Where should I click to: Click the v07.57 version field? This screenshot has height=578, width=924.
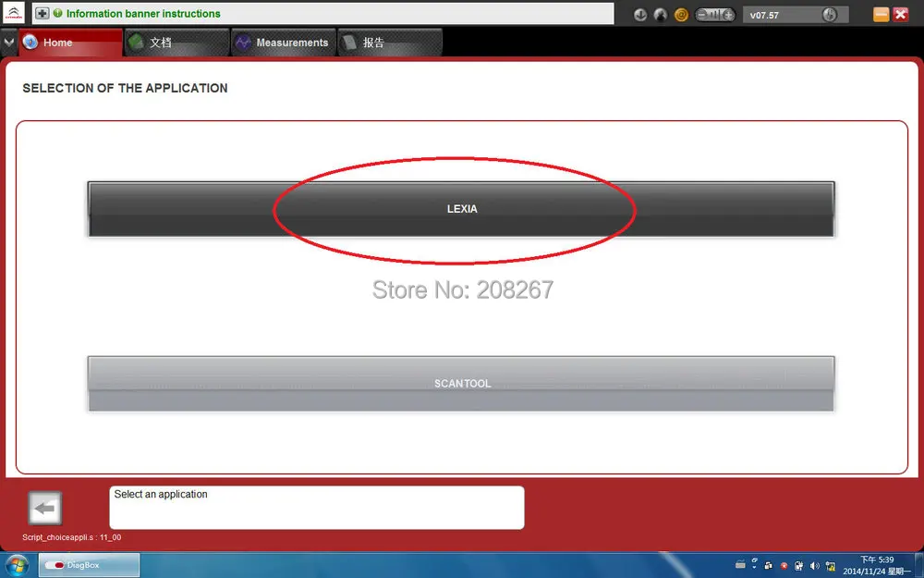pos(796,15)
